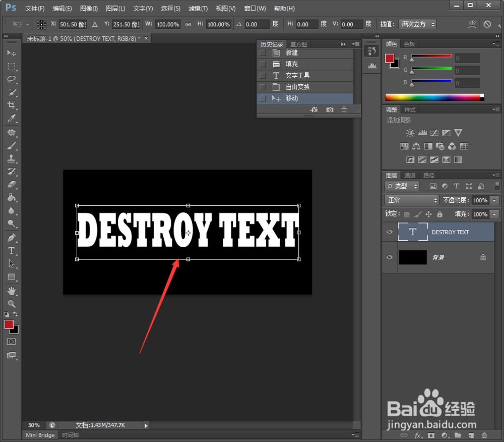Click the W width percentage field
This screenshot has width=504, height=442.
(x=167, y=24)
